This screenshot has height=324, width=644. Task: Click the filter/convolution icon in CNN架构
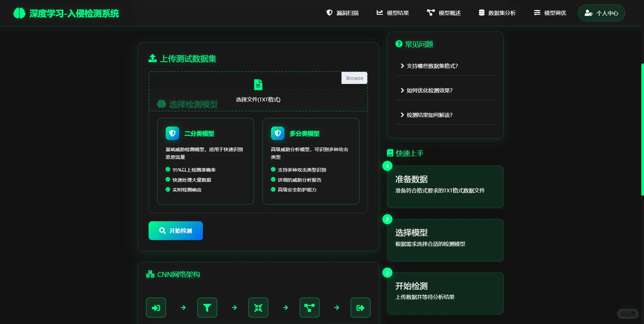207,307
